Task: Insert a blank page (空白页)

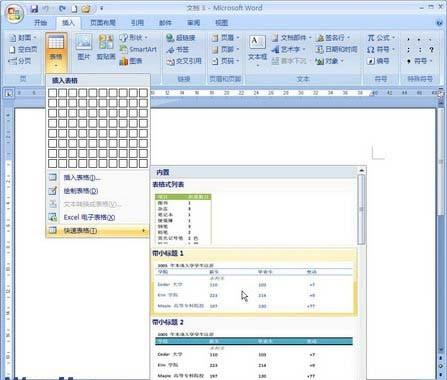Action: 23,49
